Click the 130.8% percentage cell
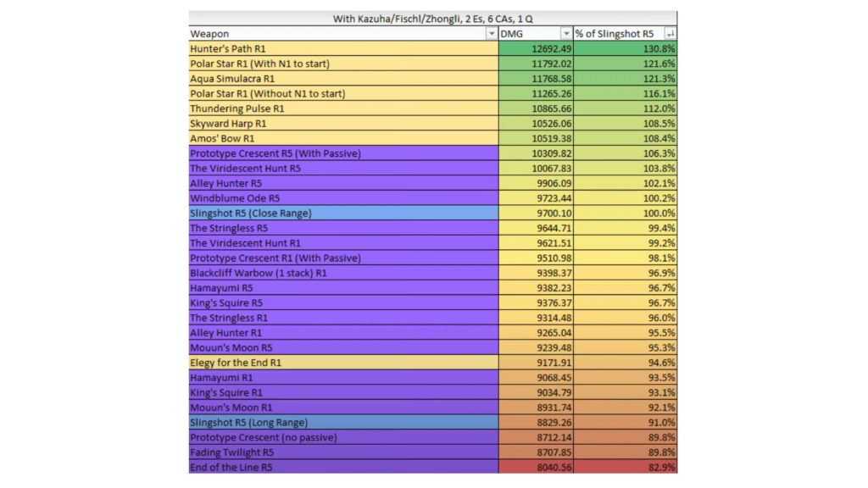Image resolution: width=868 pixels, height=488 pixels. 625,48
